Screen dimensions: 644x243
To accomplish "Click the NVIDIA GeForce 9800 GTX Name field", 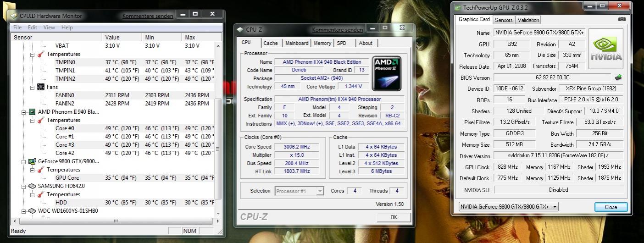I will (x=539, y=33).
